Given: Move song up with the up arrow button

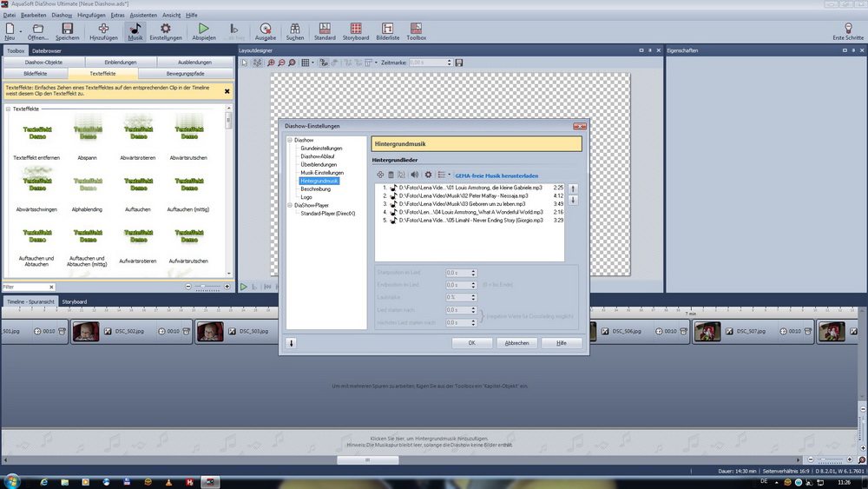Looking at the screenshot, I should 572,188.
